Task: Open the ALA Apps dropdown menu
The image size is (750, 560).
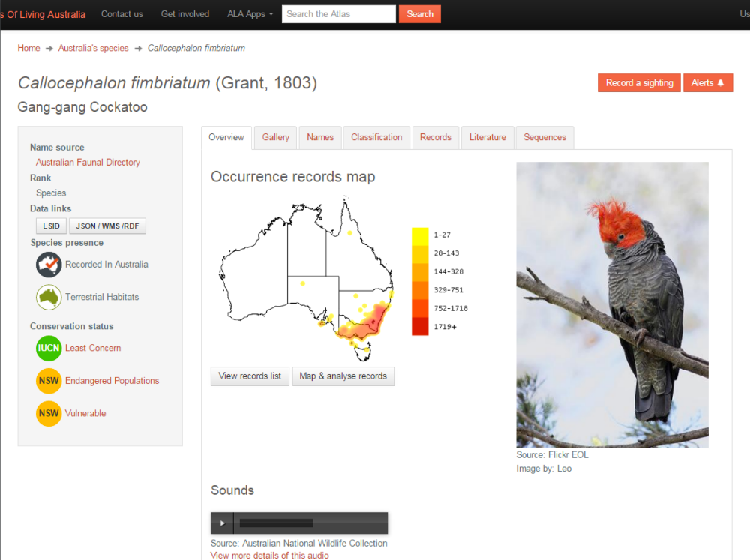Action: [250, 14]
